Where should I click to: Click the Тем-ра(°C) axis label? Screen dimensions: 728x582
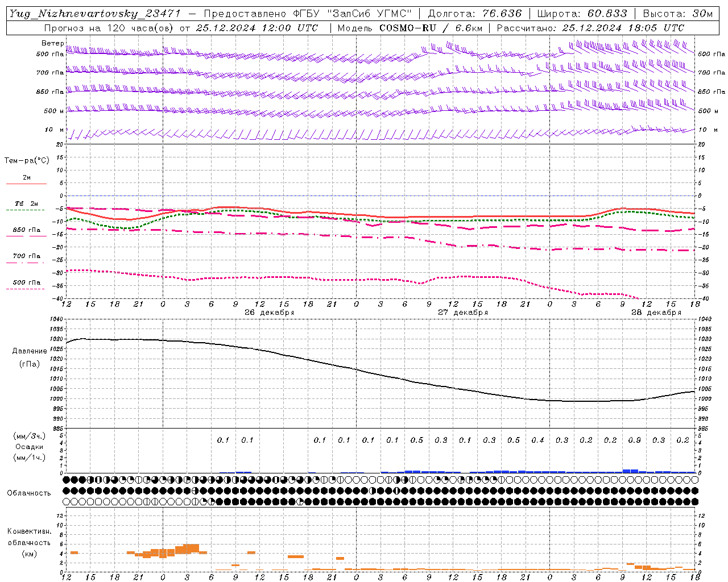tap(27, 161)
